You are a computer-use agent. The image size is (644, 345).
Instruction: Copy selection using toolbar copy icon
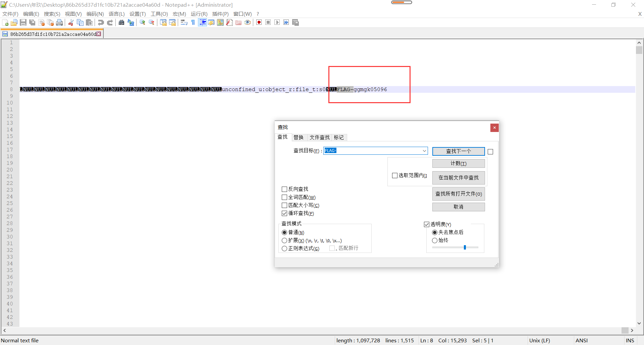(80, 22)
